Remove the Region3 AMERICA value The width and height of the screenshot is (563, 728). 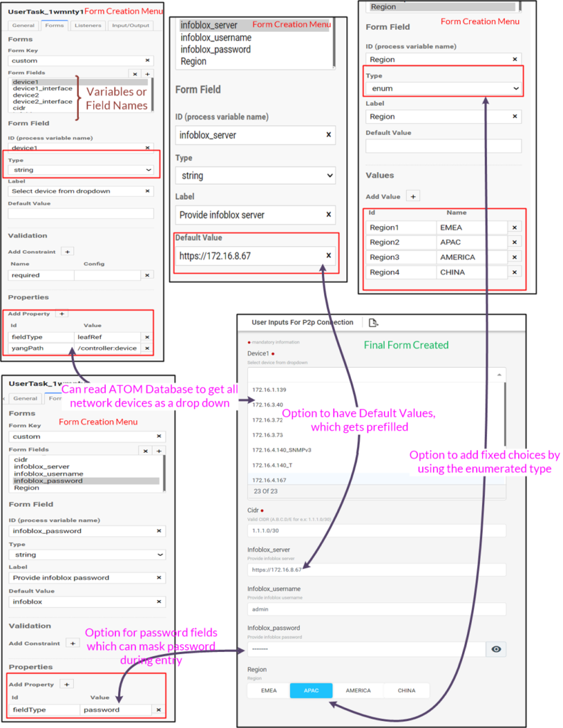[515, 257]
